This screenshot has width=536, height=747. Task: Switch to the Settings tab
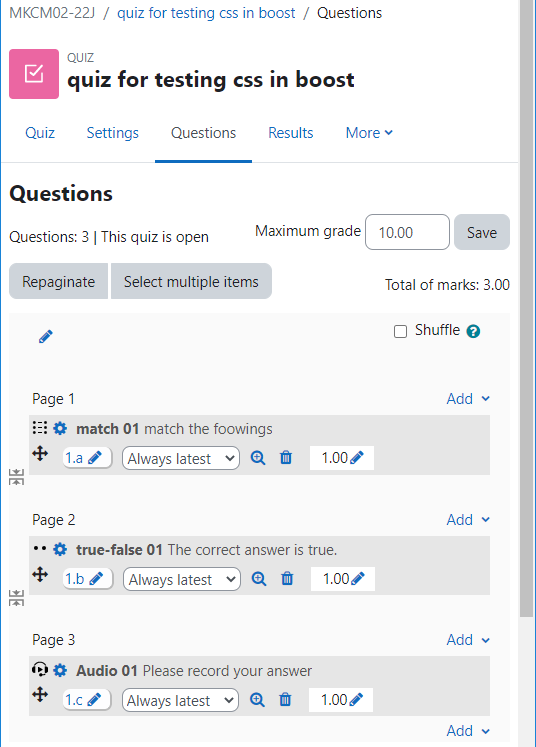[112, 132]
